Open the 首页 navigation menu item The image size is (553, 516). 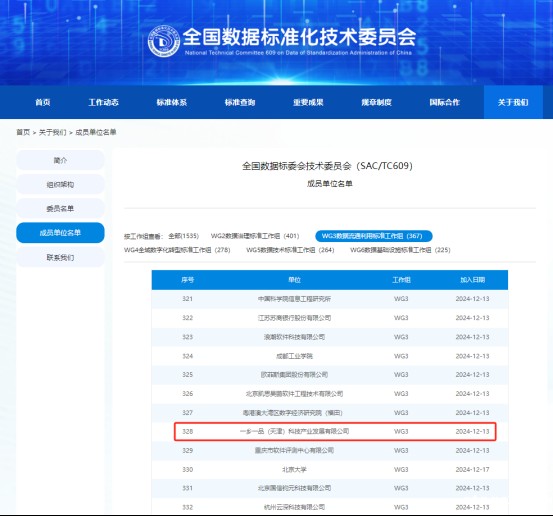pos(43,102)
